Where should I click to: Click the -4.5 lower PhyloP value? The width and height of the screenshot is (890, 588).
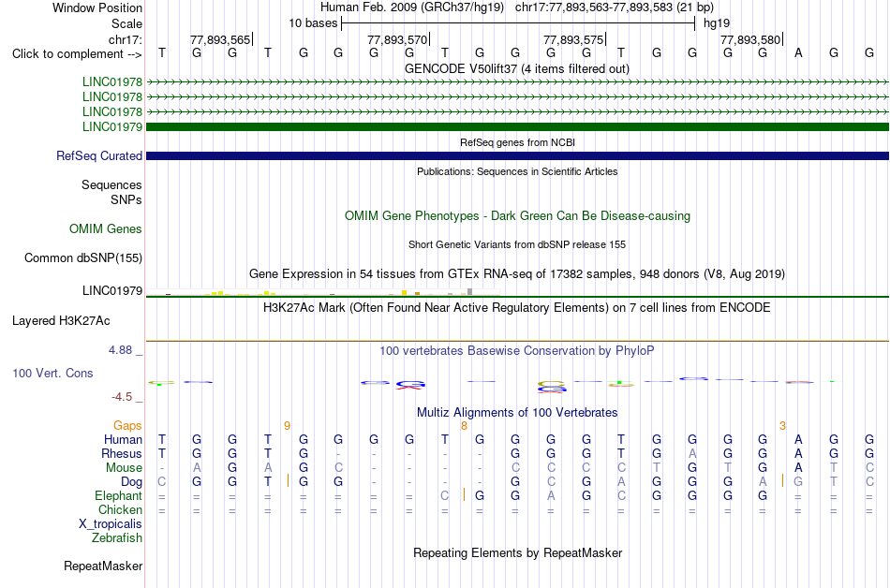pyautogui.click(x=122, y=397)
